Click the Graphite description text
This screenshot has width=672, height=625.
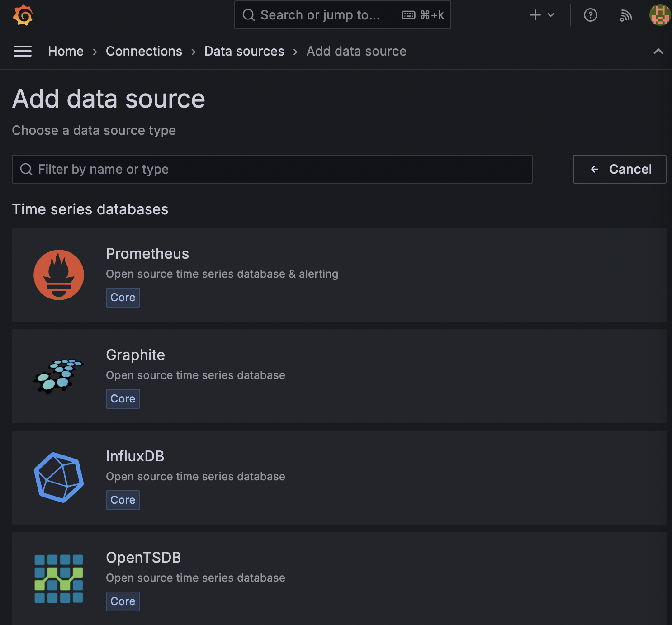pos(195,375)
